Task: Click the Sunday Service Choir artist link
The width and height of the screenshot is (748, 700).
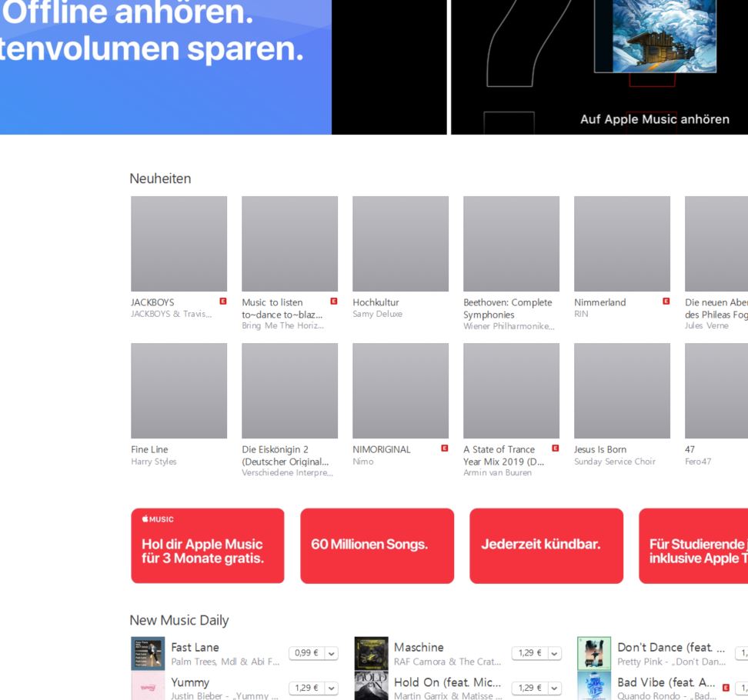Action: [614, 461]
